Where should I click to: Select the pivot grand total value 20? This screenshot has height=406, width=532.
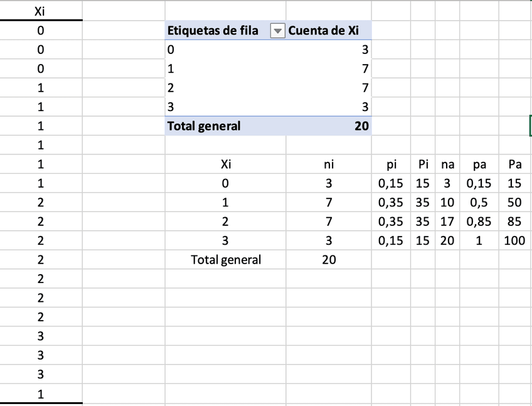(361, 126)
